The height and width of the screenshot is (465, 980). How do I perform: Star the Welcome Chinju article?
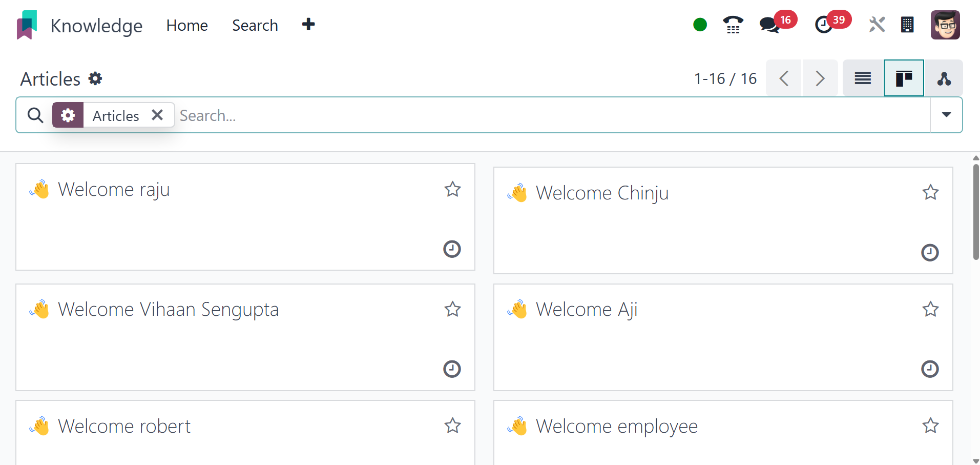point(930,193)
